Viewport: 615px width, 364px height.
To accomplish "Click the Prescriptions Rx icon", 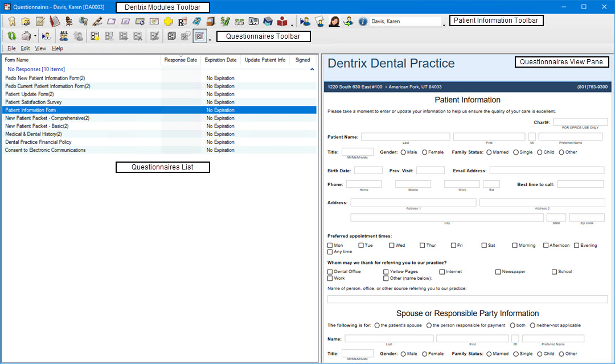I will pos(182,22).
